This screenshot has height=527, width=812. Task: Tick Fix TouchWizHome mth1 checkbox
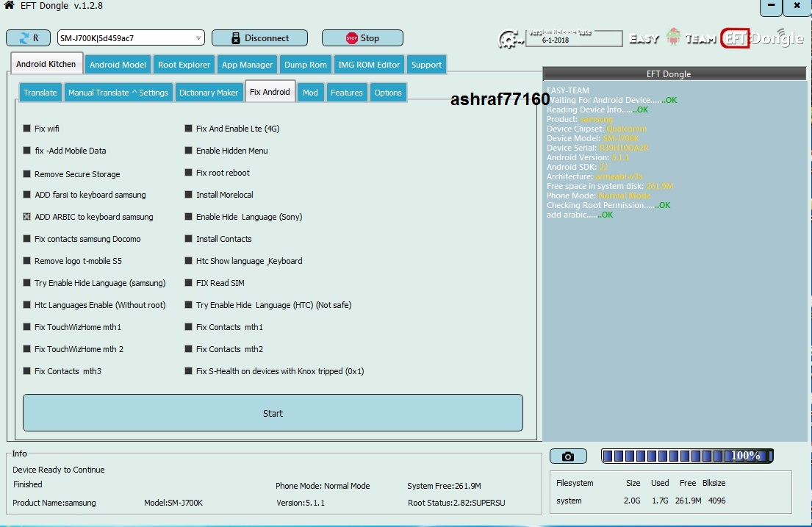[x=27, y=327]
